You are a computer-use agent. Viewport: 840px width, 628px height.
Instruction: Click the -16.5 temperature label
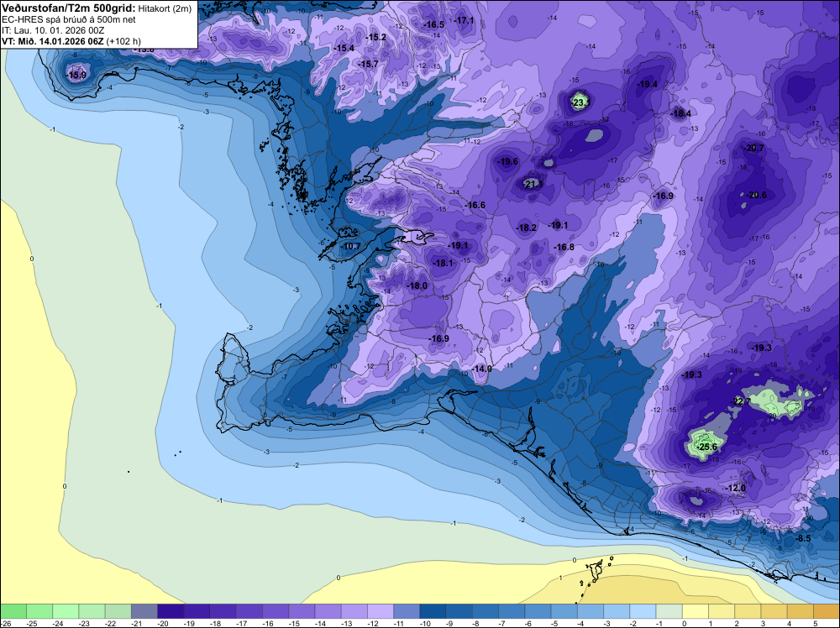[434, 24]
